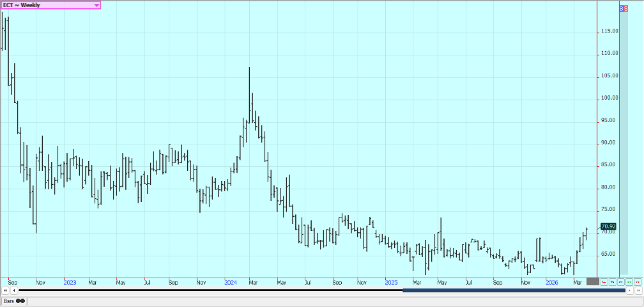Click the 70.92 current price label
The image size is (644, 307).
608,226
